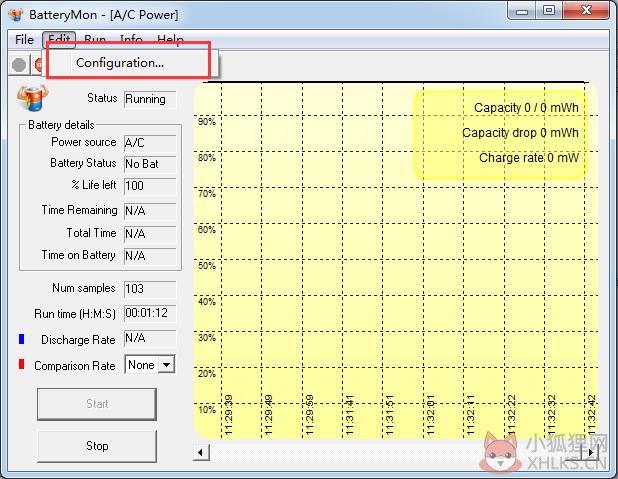Click the Charge rate 0 mW text
618x479 pixels.
click(529, 158)
